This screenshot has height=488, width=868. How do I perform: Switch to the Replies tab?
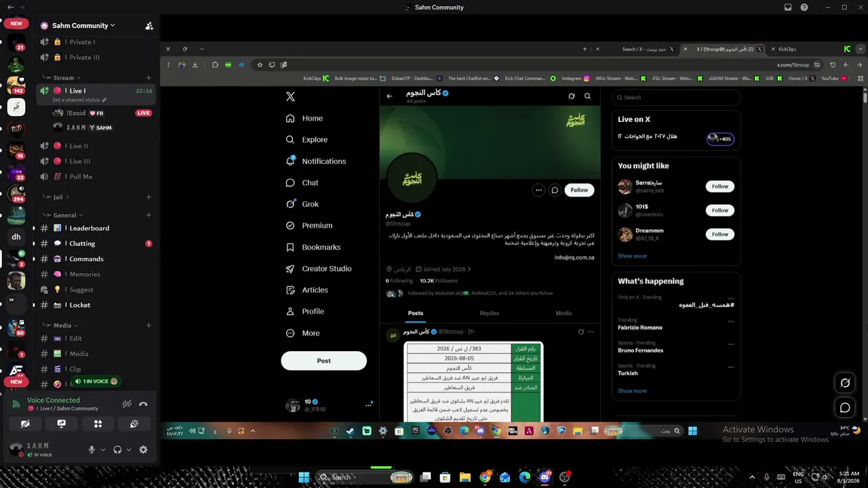point(489,313)
